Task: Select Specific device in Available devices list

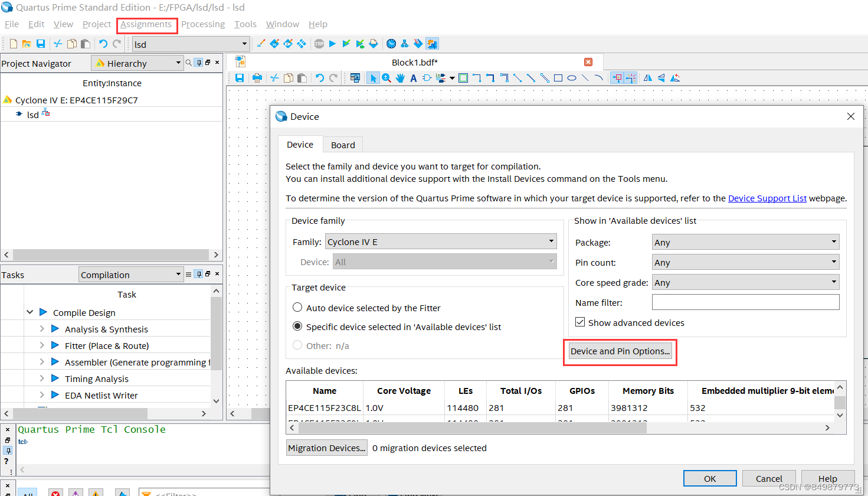Action: [297, 327]
